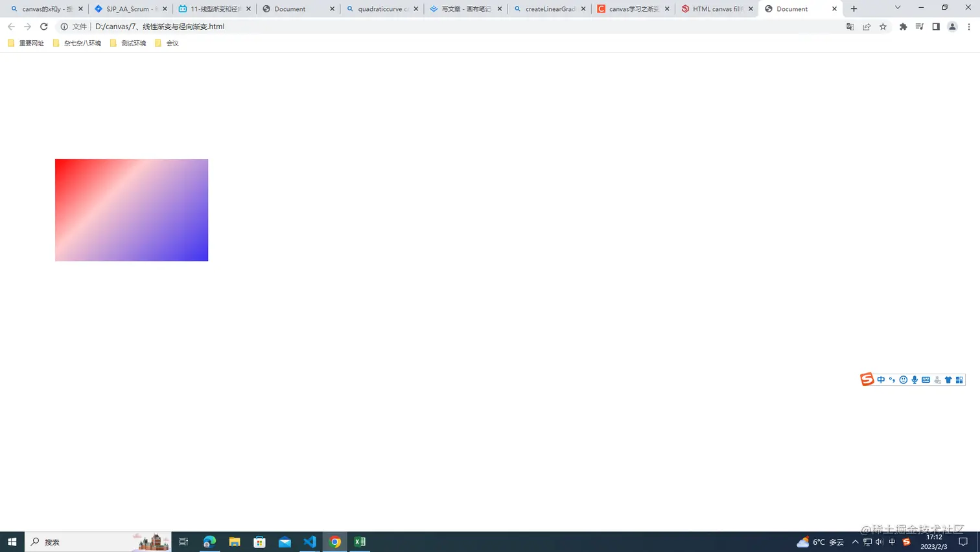Open Sogou emoji smiley panel
980x552 pixels.
tap(903, 380)
